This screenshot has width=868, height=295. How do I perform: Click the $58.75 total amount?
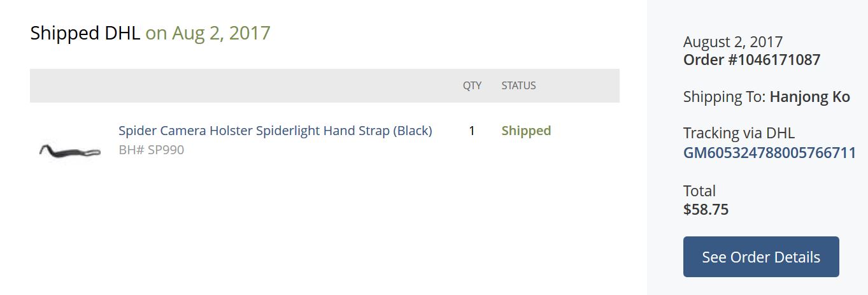click(x=706, y=210)
